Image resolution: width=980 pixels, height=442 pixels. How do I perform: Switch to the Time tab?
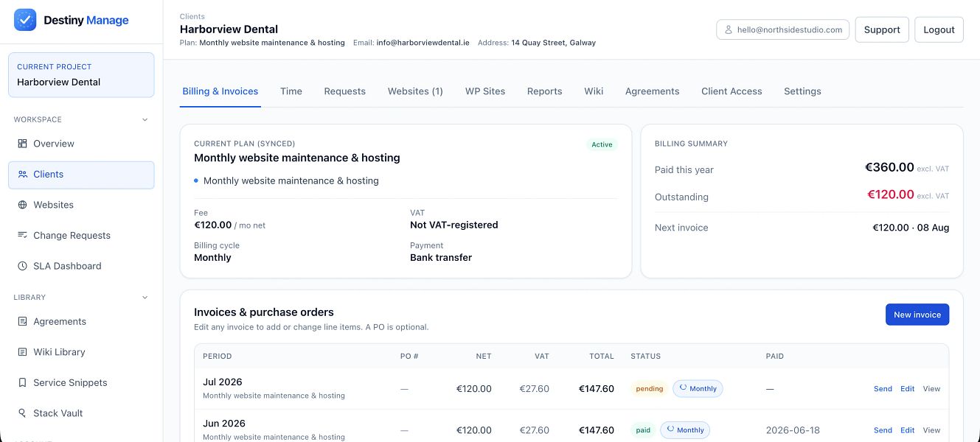[291, 91]
